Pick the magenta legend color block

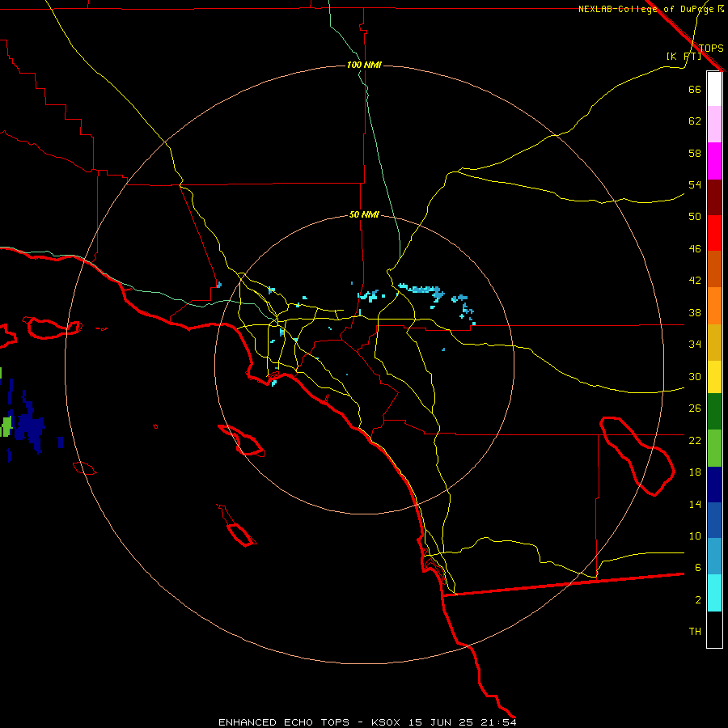pyautogui.click(x=714, y=161)
